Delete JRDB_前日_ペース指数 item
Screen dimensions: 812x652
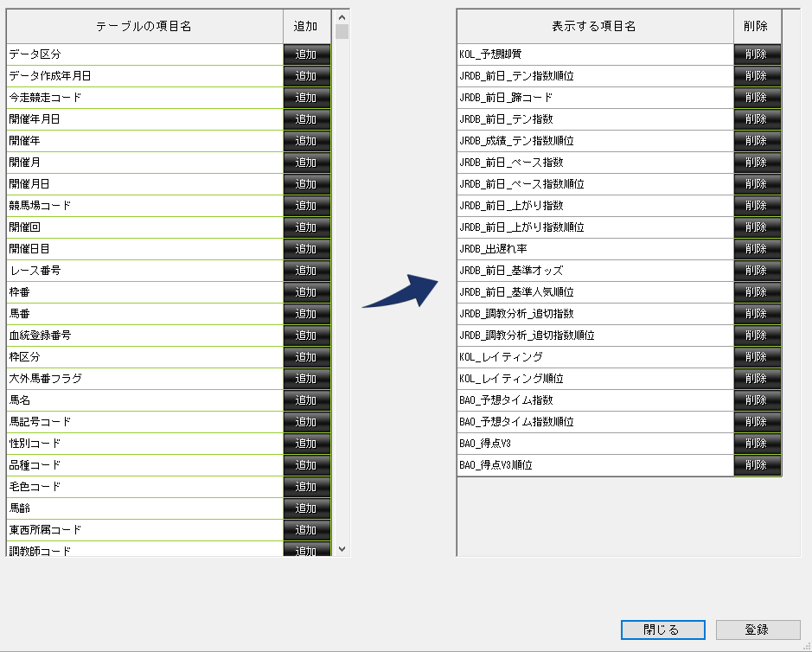coord(758,163)
